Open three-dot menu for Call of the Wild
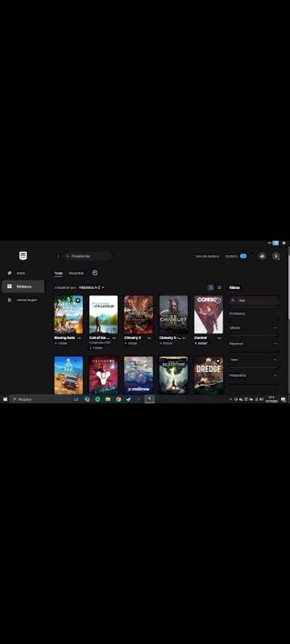Viewport: 290px width, 644px height. click(x=114, y=338)
